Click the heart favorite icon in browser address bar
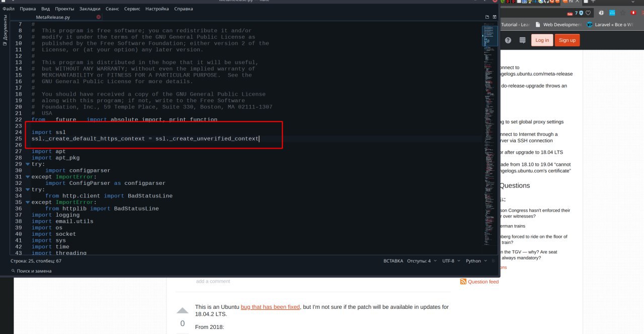644x334 pixels. tap(588, 13)
